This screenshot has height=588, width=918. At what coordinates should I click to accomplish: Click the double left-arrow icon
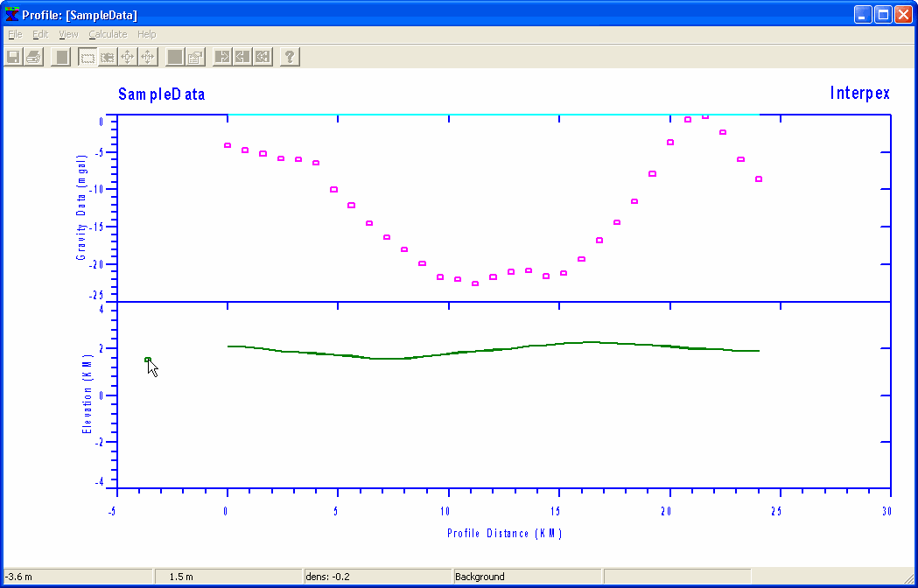pos(263,57)
